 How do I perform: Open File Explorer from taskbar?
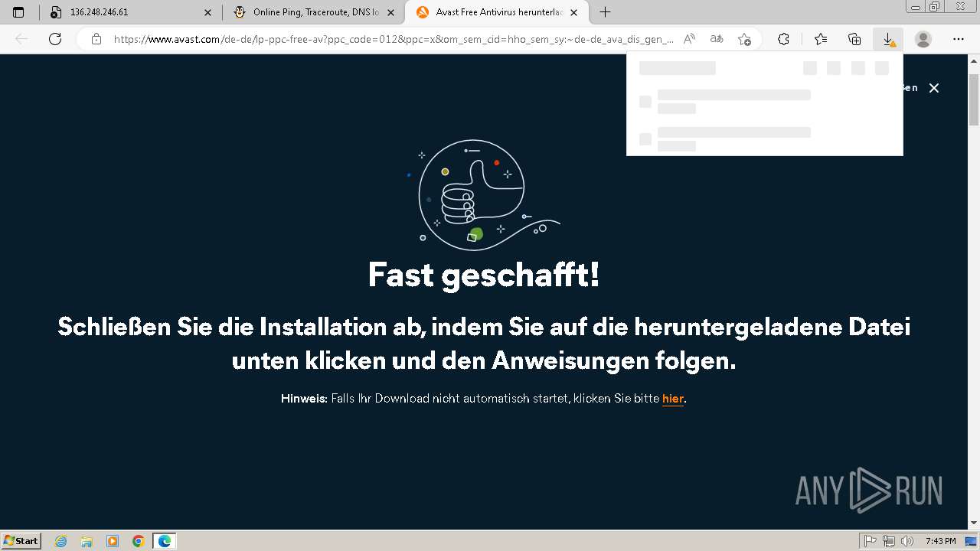coord(87,541)
